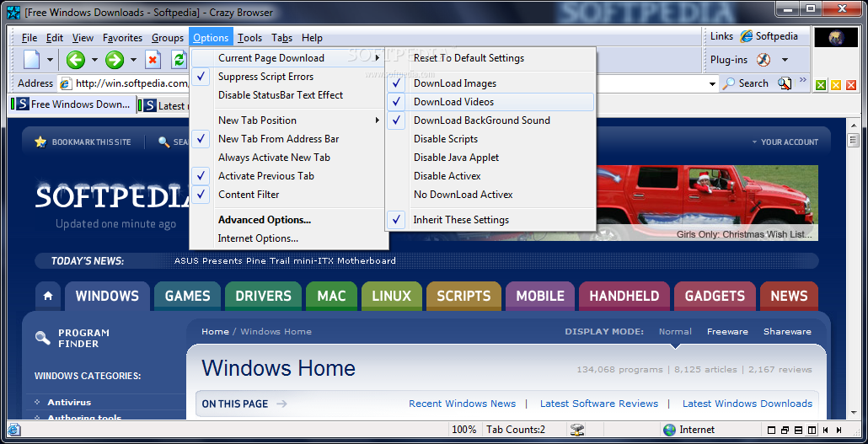Click the next tab status bar arrow
Image resolution: width=868 pixels, height=444 pixels.
tap(839, 431)
